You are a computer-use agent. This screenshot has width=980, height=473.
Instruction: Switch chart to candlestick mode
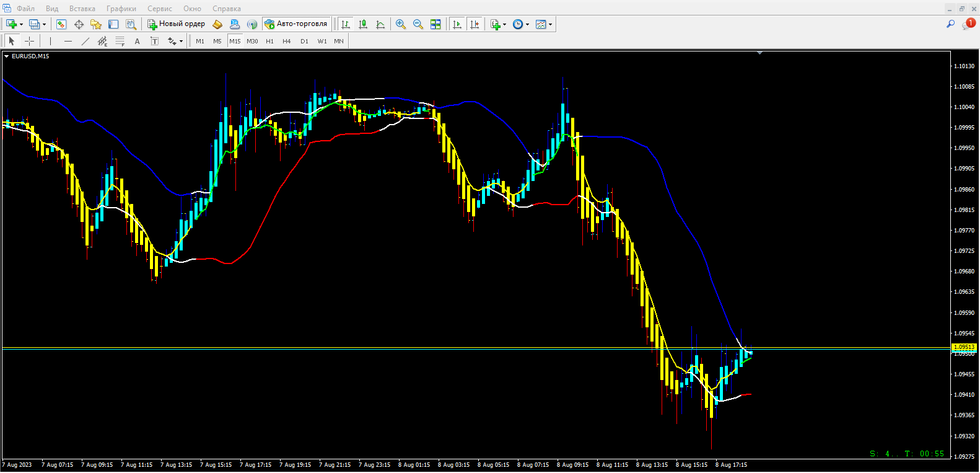363,24
